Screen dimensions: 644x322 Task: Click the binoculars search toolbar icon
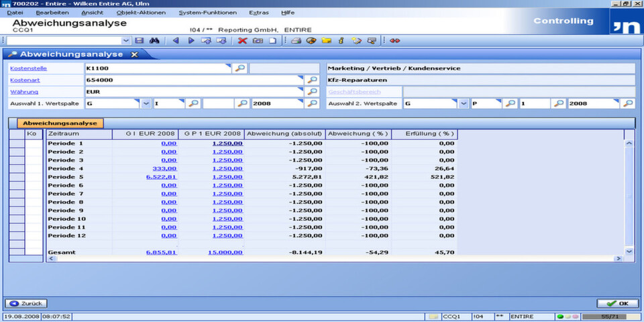pos(154,41)
